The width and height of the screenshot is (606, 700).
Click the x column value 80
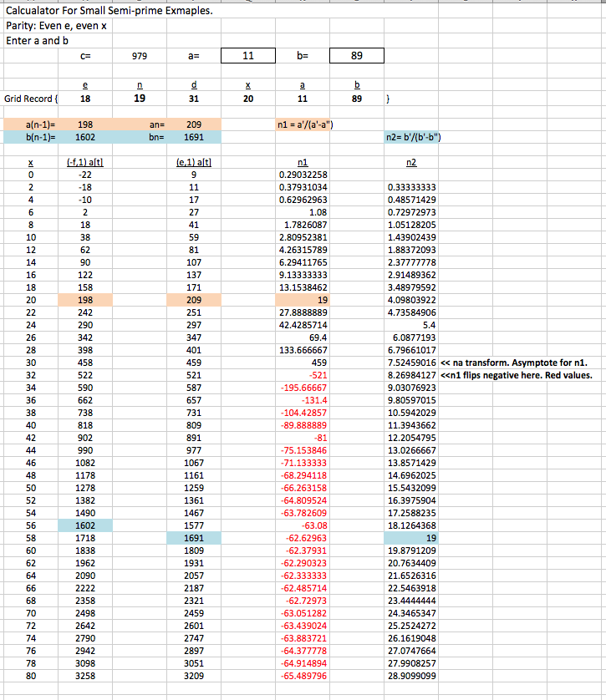coord(31,676)
